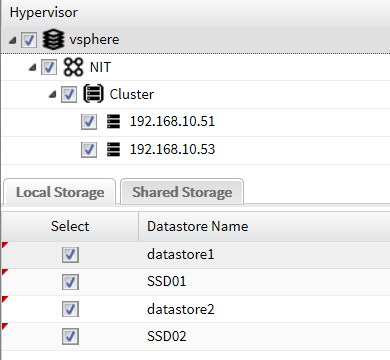
Task: Deselect the datastore1 checkbox
Action: click(70, 255)
